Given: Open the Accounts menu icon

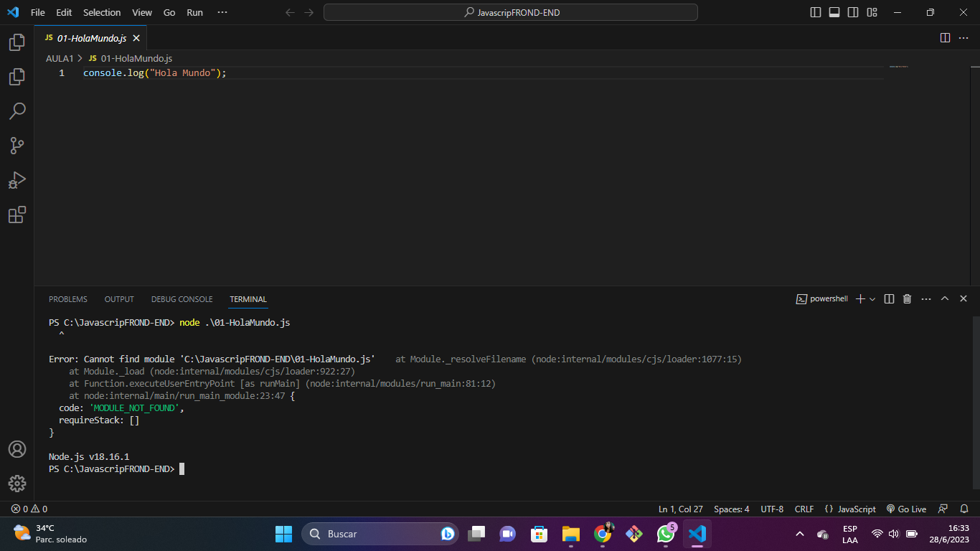Looking at the screenshot, I should pos(17,449).
